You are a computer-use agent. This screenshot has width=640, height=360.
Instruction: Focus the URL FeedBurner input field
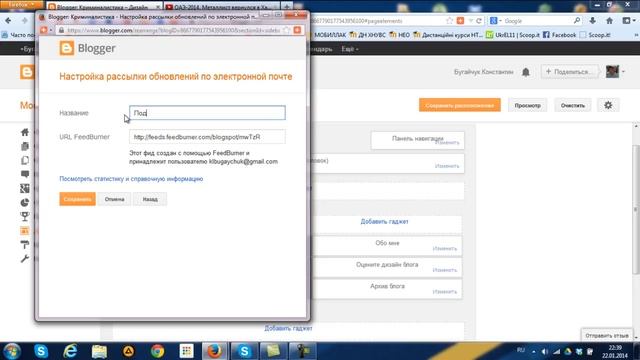(207, 137)
